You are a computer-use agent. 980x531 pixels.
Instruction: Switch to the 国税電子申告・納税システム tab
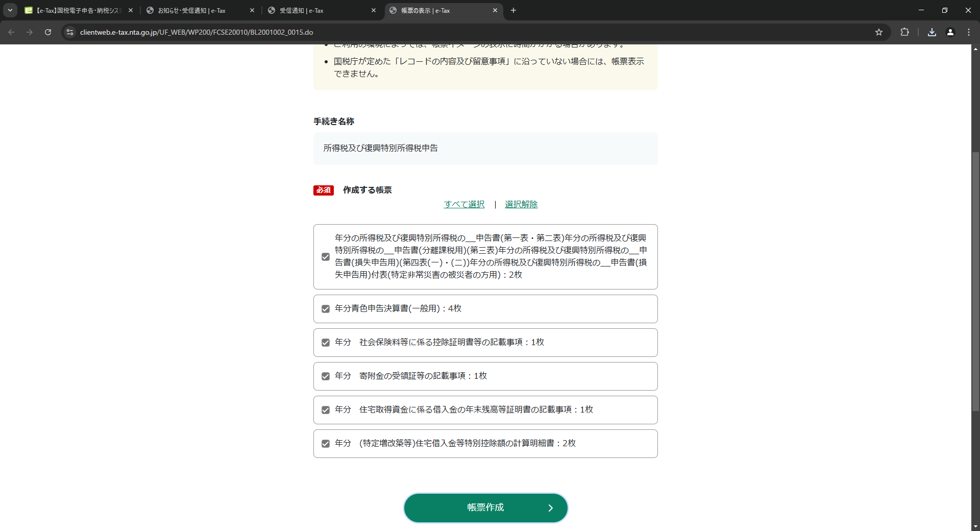click(79, 10)
